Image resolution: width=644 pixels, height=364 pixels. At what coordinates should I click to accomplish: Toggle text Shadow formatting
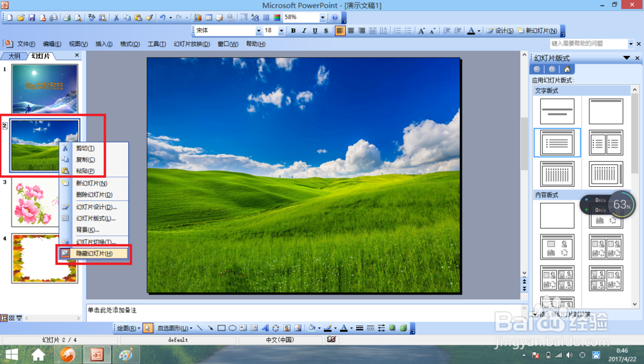(x=326, y=31)
